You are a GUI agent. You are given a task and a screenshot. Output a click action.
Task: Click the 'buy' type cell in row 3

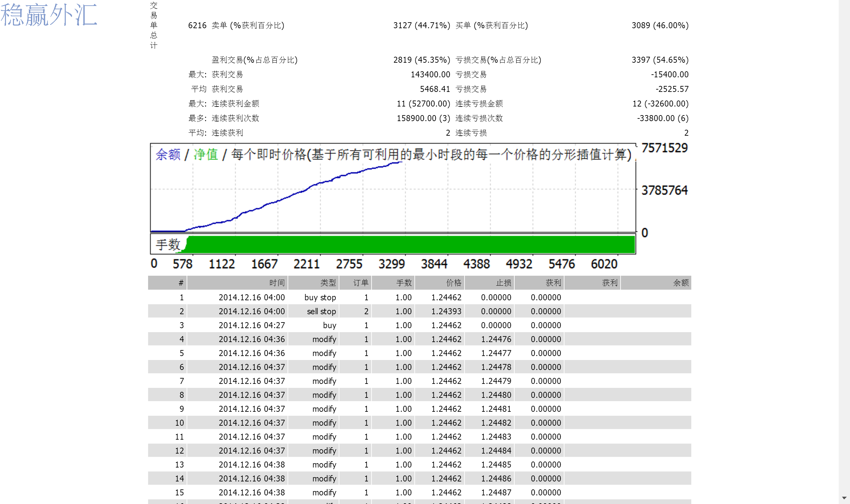329,325
